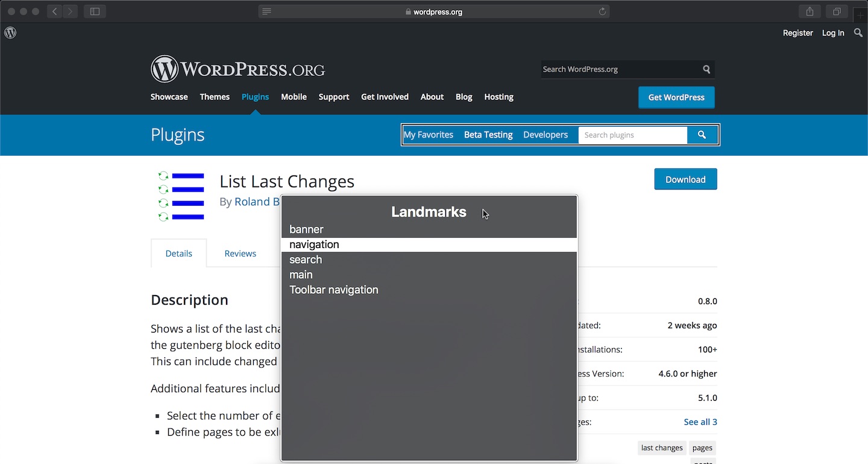
Task: Click the Download button
Action: (686, 179)
